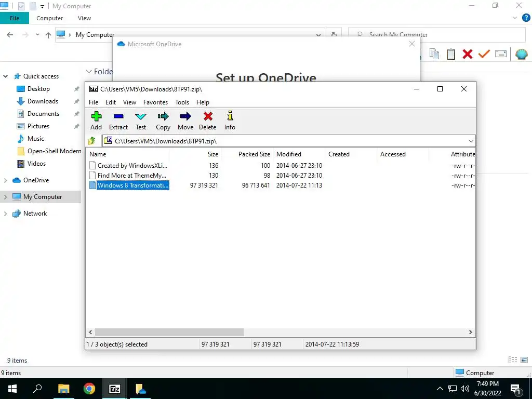The image size is (532, 399).
Task: Click the rename field icon in the Explorer toolbar
Action: click(x=501, y=54)
